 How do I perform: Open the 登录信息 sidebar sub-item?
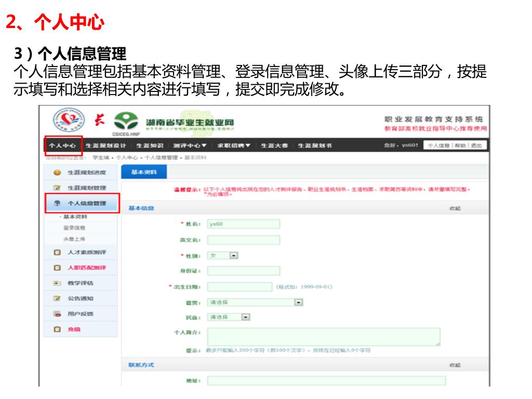[74, 228]
